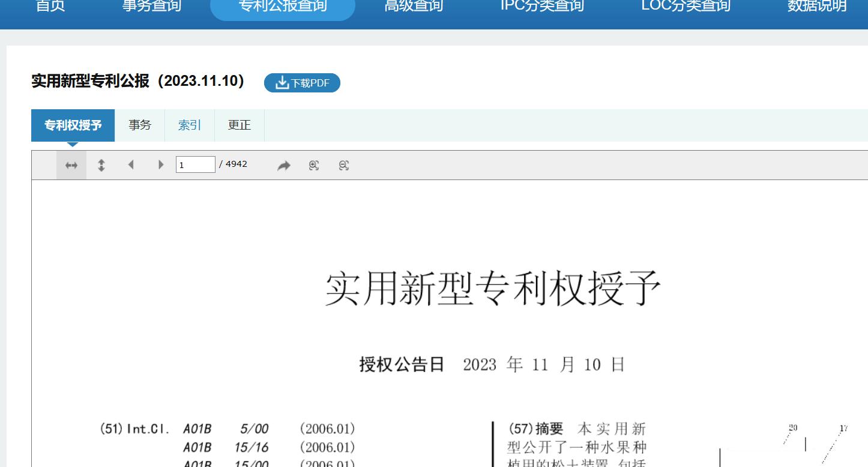Go to previous page using the left arrow icon

131,164
